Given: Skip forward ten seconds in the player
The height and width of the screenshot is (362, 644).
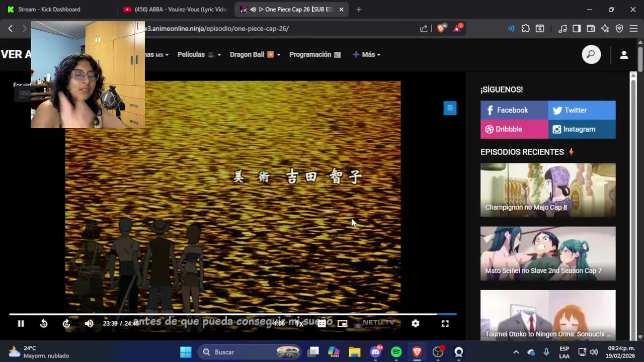Looking at the screenshot, I should click(x=66, y=324).
